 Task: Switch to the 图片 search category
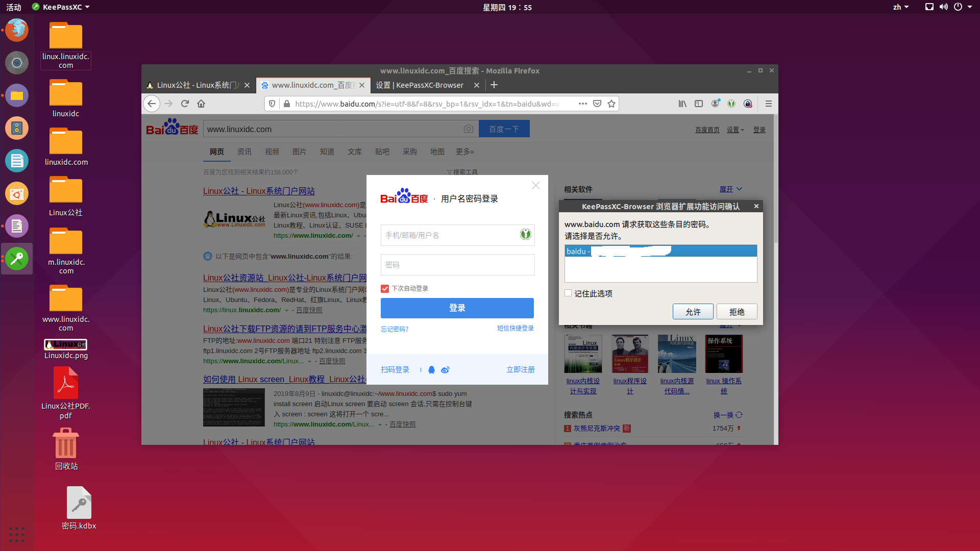coord(299,152)
